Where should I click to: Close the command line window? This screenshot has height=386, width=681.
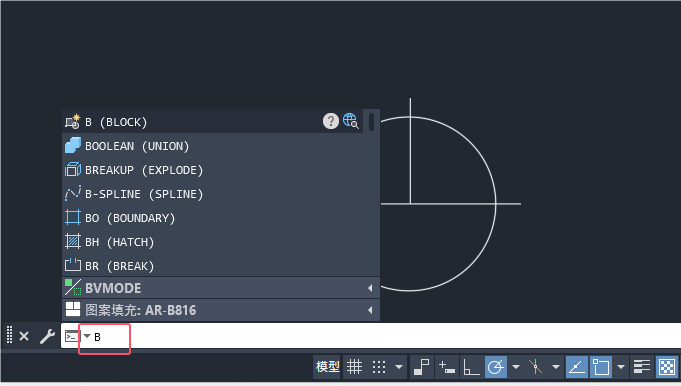click(24, 336)
